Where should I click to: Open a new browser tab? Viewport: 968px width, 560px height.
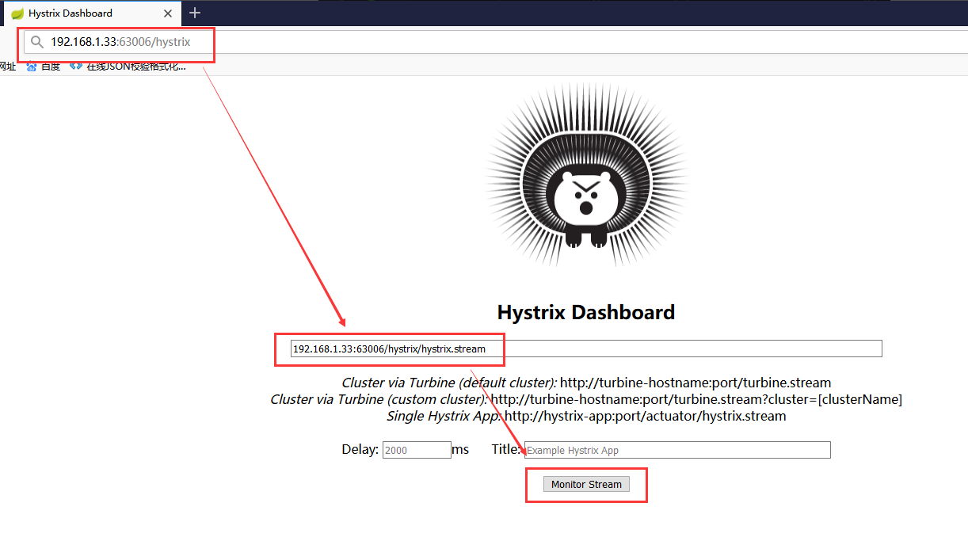[195, 13]
